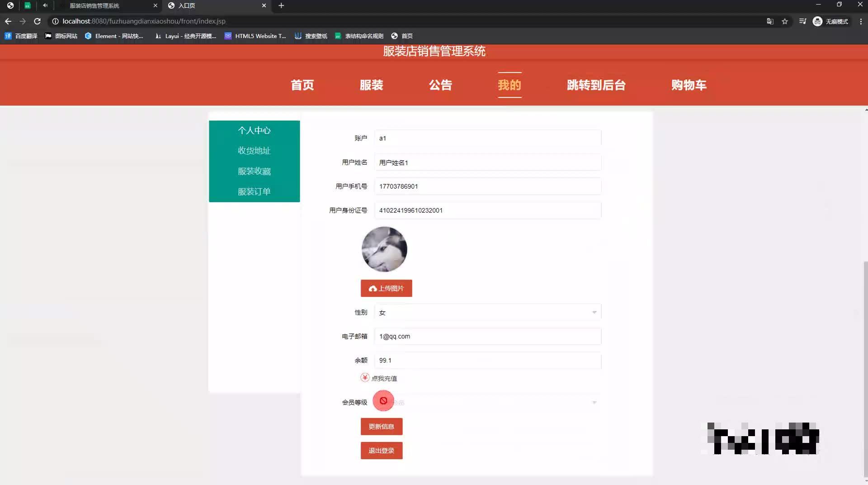
Task: Click the incognito profile icon
Action: pos(816,21)
